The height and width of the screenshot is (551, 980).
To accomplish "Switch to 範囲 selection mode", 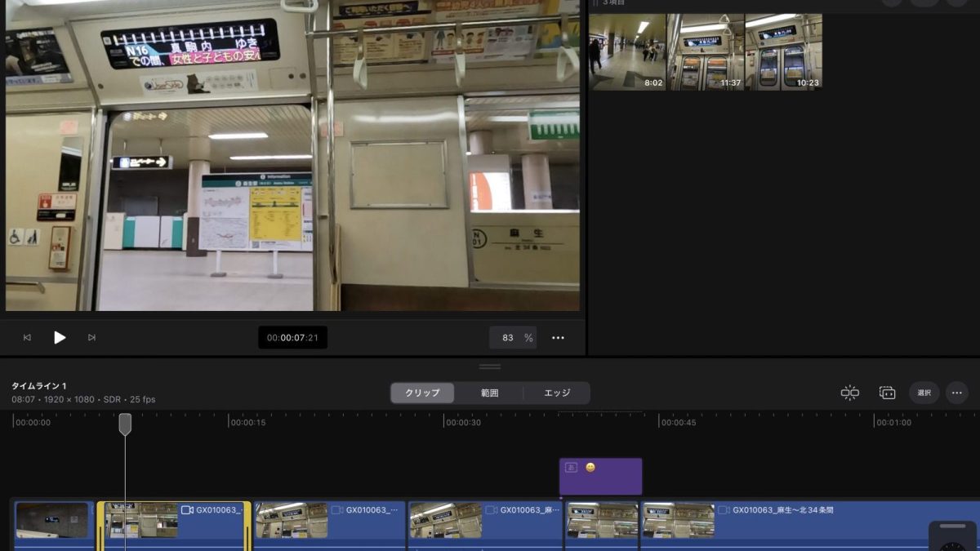I will click(489, 393).
